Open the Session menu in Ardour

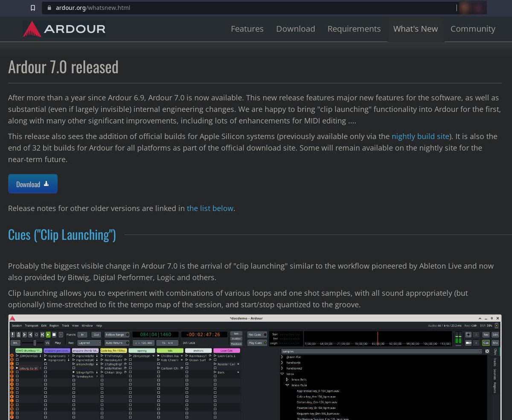click(x=17, y=326)
